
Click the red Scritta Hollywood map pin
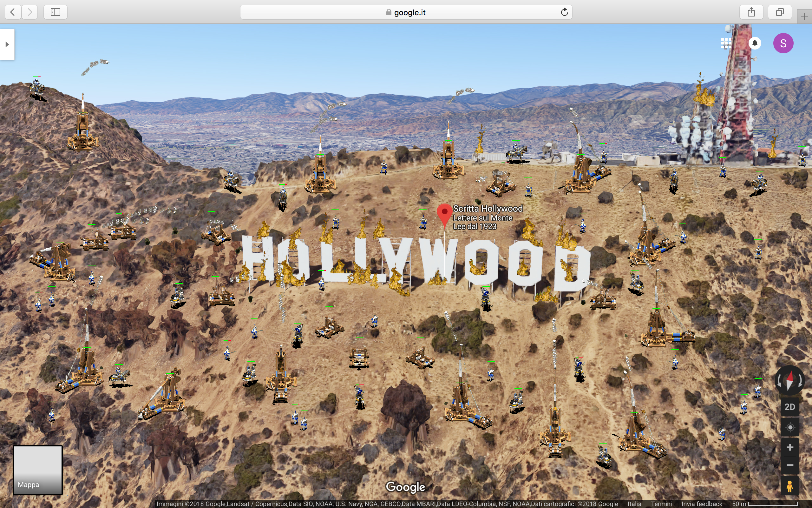coord(444,216)
